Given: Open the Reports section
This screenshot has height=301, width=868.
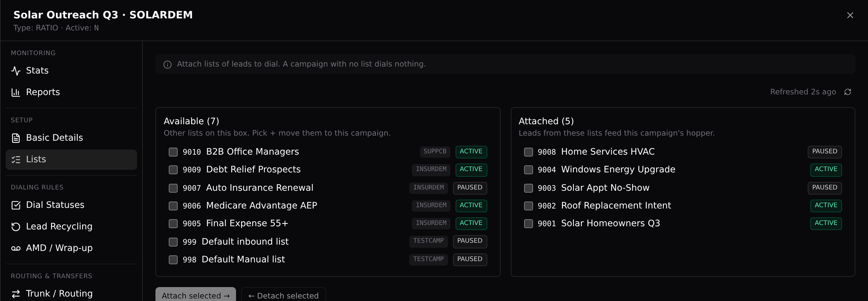Looking at the screenshot, I should (71, 92).
